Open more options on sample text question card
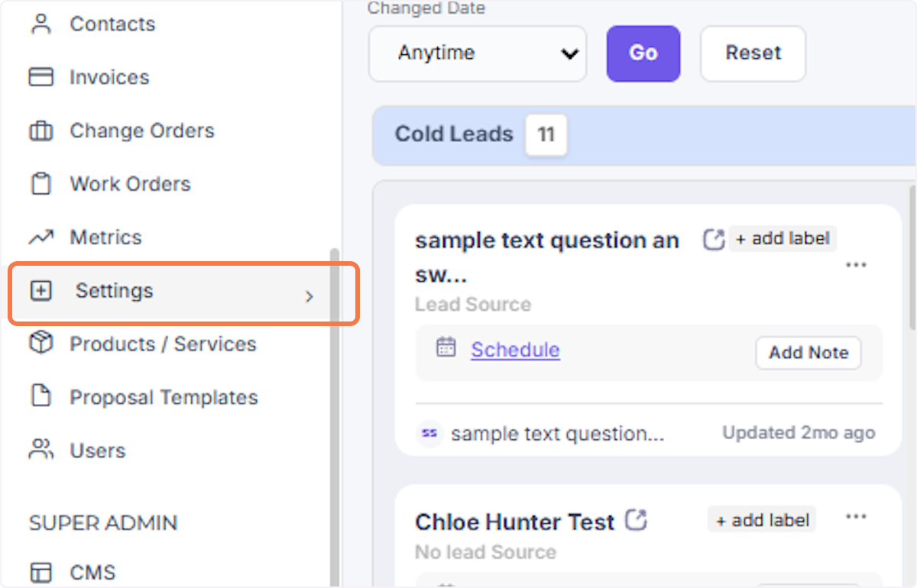917x588 pixels. [x=856, y=265]
